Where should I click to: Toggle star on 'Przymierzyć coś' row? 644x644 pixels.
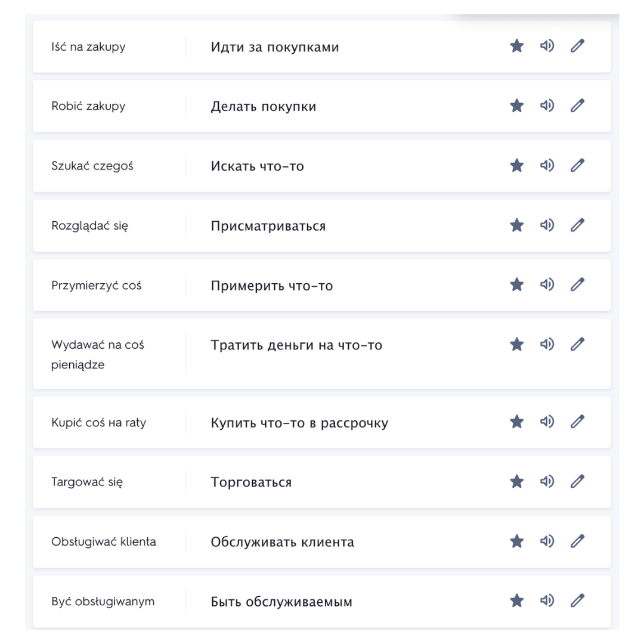click(x=516, y=284)
